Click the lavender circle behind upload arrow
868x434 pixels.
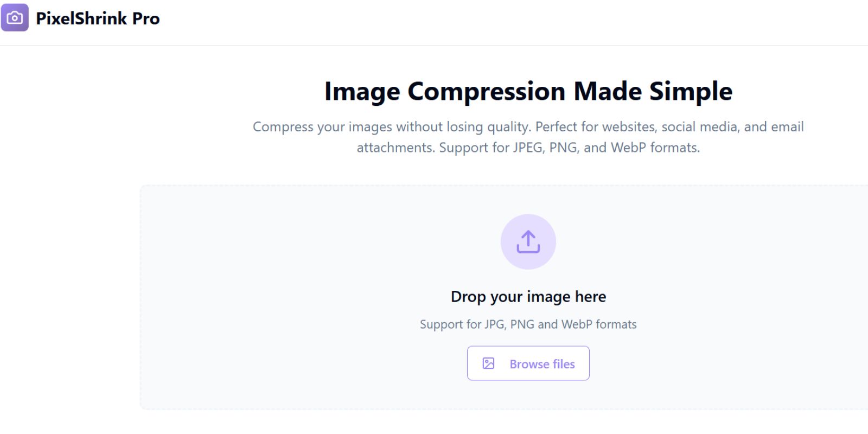528,242
